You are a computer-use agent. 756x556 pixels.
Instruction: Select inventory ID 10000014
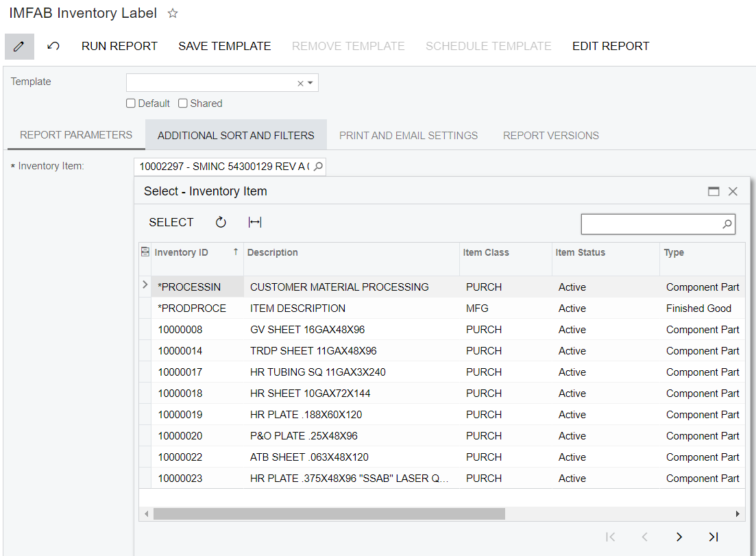pyautogui.click(x=180, y=350)
